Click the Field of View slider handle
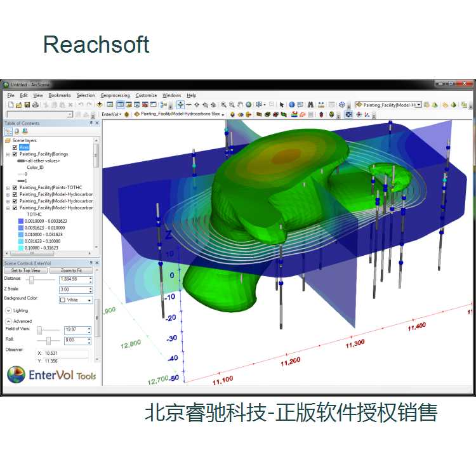This screenshot has width=476, height=476. (x=39, y=330)
